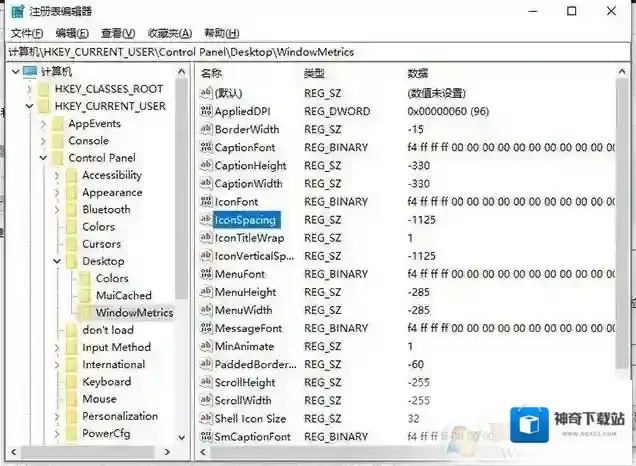Viewport: 636px width, 466px height.
Task: Select the PaddedBorder... value name
Action: tap(256, 364)
